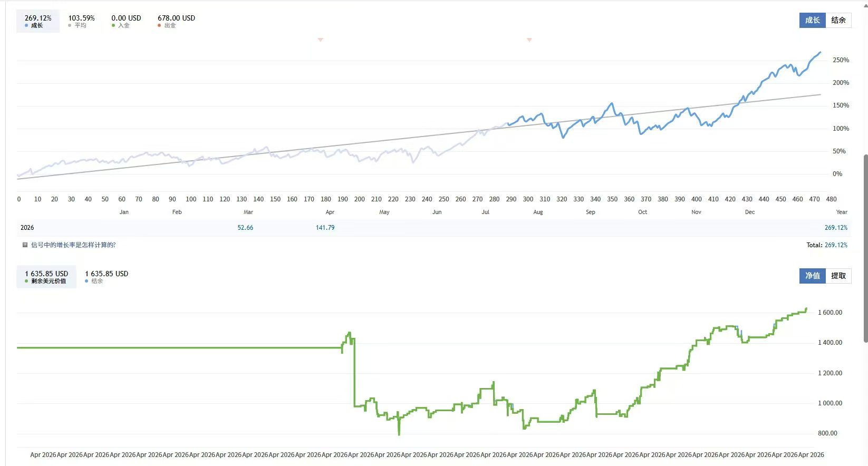The height and width of the screenshot is (466, 868).
Task: Click the Total 269.12% summary value
Action: click(x=835, y=245)
